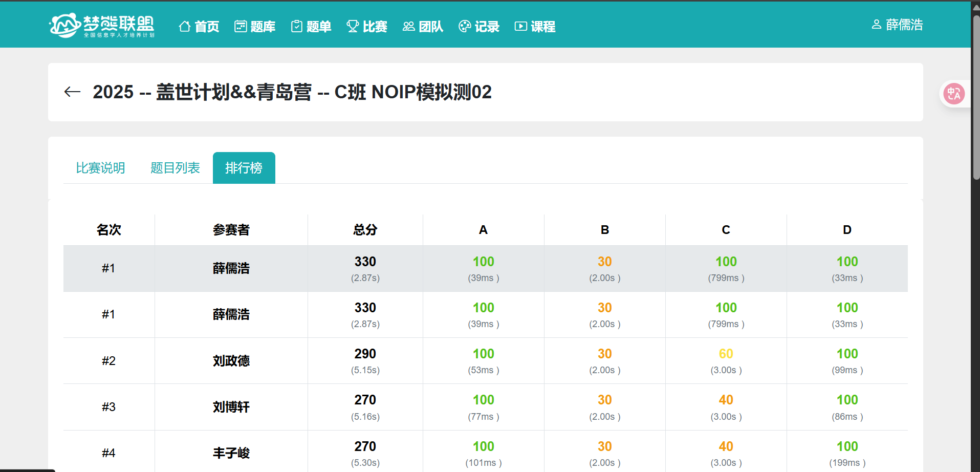Switch to the 比赛说明 tab

[x=100, y=168]
